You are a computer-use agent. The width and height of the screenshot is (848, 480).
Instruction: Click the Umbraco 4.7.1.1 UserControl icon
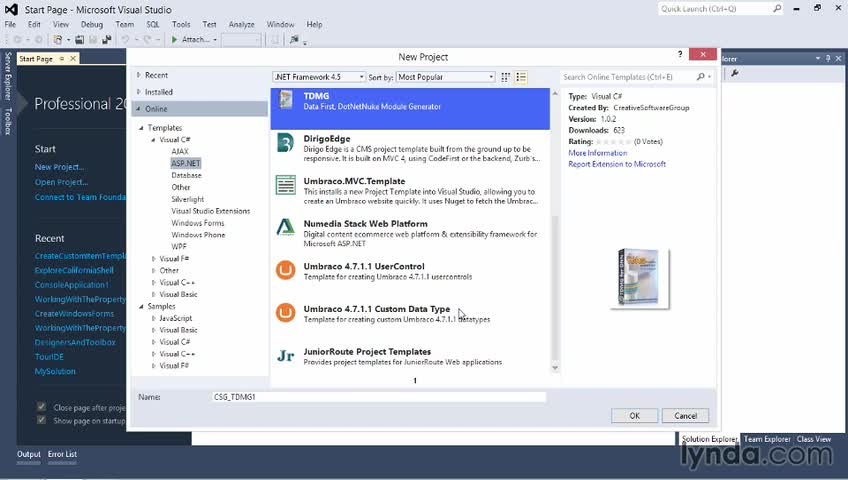286,270
